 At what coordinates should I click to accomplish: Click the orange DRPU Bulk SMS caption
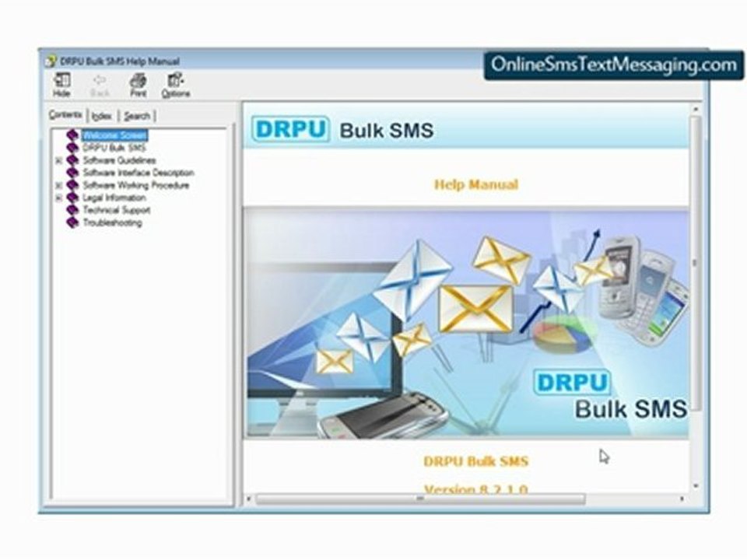point(476,461)
